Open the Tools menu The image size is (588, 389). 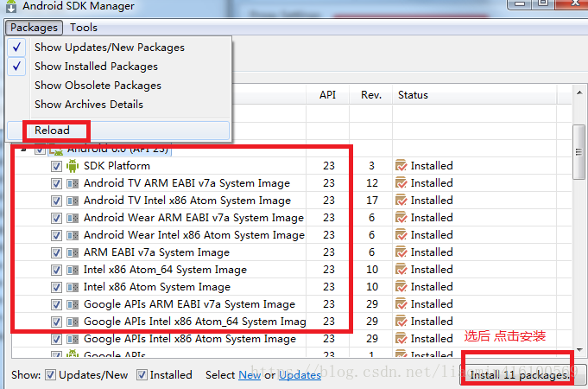coord(84,28)
